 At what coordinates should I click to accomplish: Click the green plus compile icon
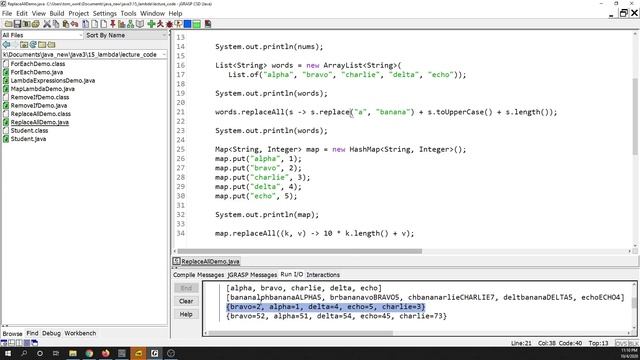(x=151, y=24)
